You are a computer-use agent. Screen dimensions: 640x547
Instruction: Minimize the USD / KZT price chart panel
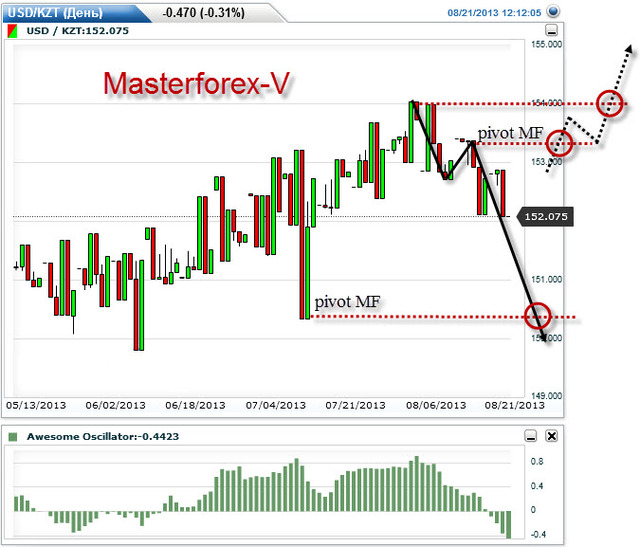[x=551, y=30]
